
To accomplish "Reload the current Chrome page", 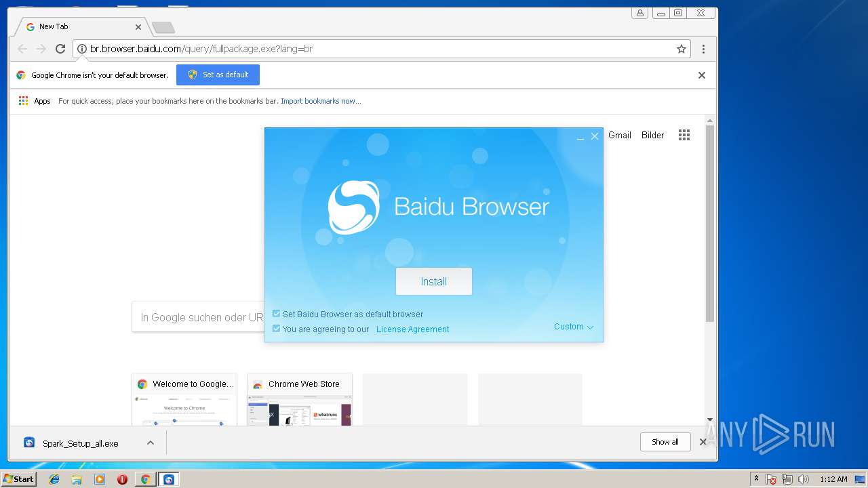I will (60, 49).
